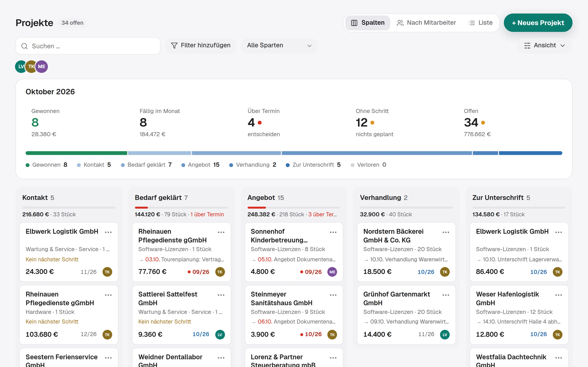Expand the Ansicht view options
The width and height of the screenshot is (588, 367).
[545, 45]
